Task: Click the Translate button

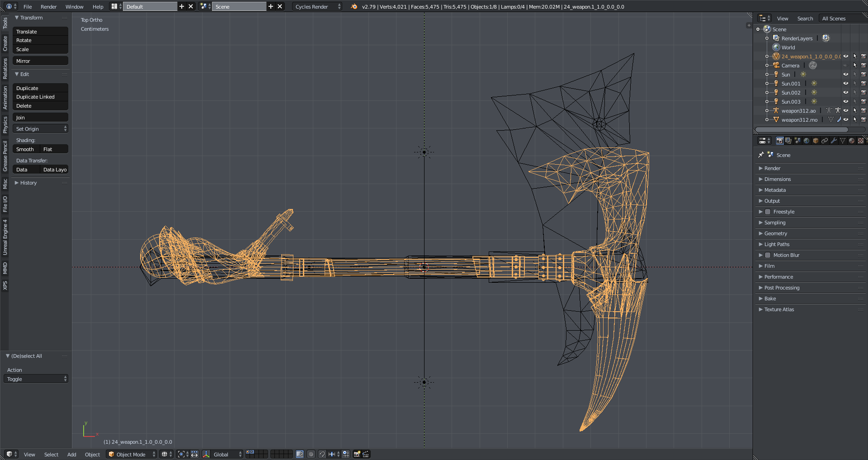Action: click(x=40, y=32)
